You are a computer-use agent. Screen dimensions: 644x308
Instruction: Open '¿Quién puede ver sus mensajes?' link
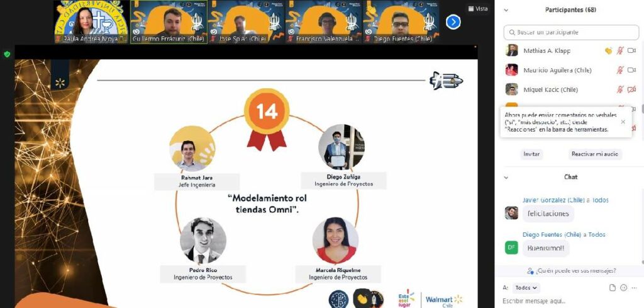576,271
